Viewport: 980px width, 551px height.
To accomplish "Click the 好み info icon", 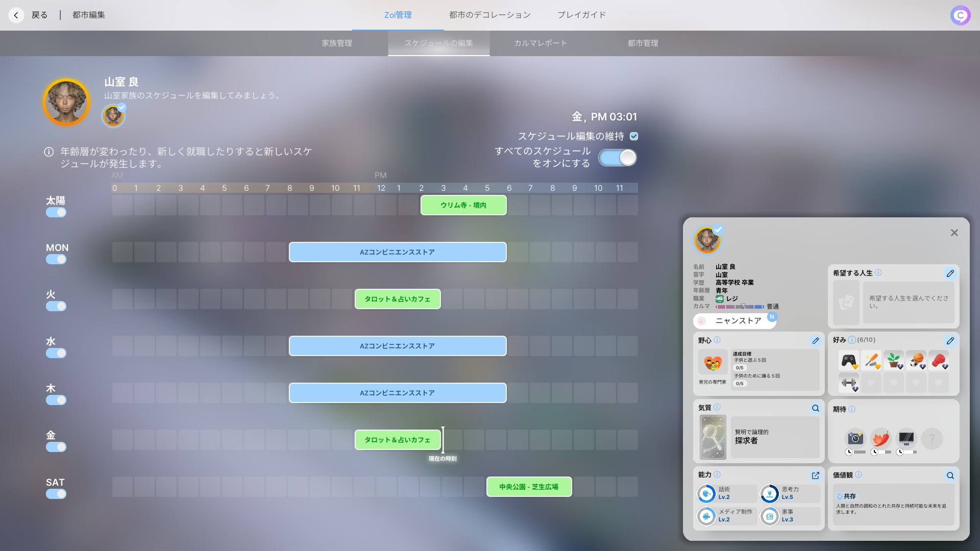I will [851, 340].
